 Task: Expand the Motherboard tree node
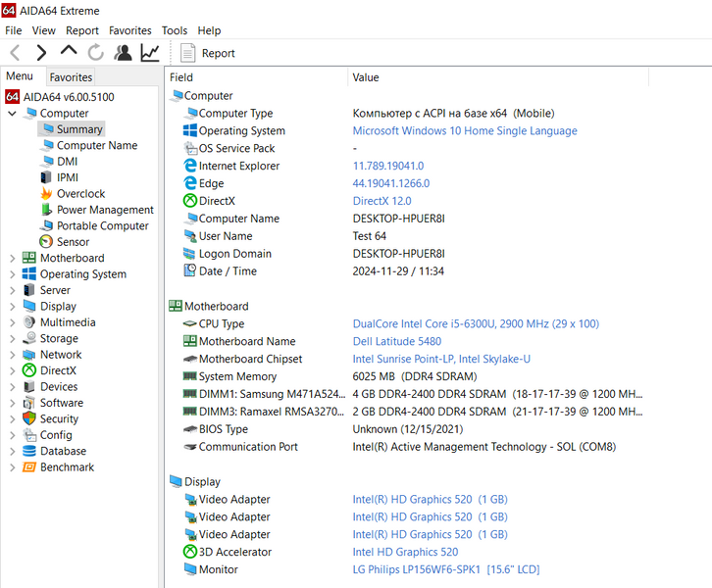(x=13, y=258)
